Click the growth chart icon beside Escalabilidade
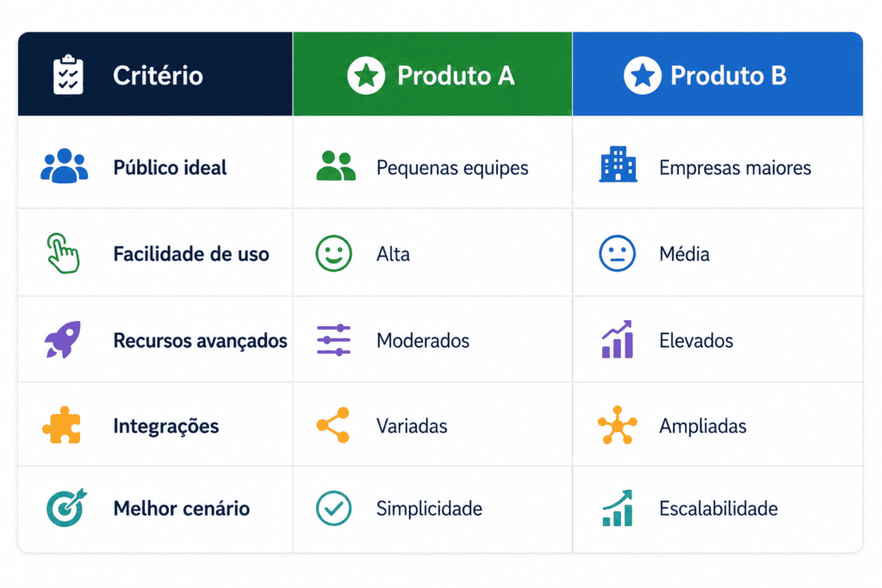 pos(617,508)
